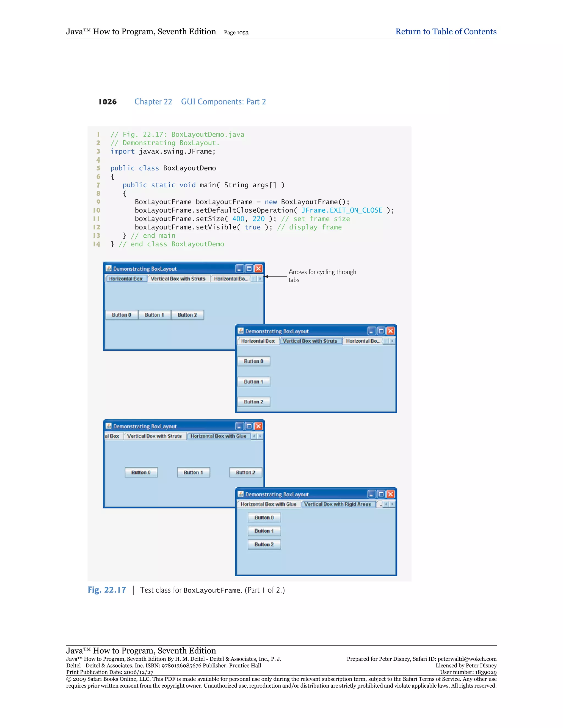Click Button 2 in the Vertical Box with Rigid Areas window
The width and height of the screenshot is (563, 728).
264,544
